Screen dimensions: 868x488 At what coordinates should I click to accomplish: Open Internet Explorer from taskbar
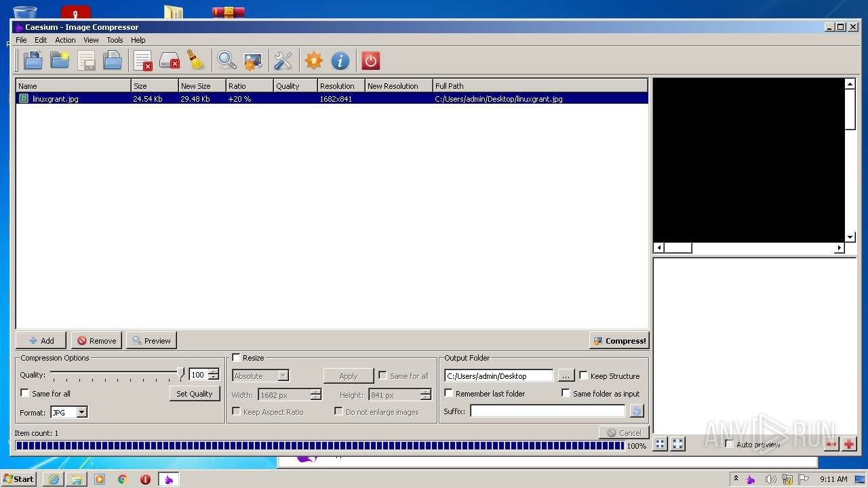54,479
